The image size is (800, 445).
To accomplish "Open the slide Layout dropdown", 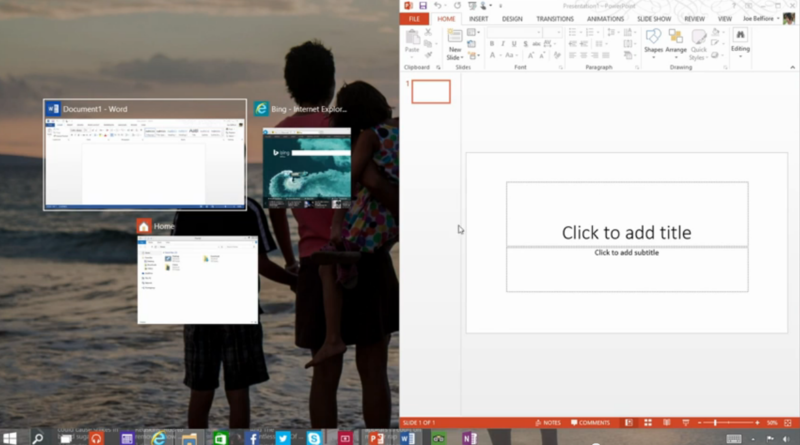I will click(x=473, y=33).
